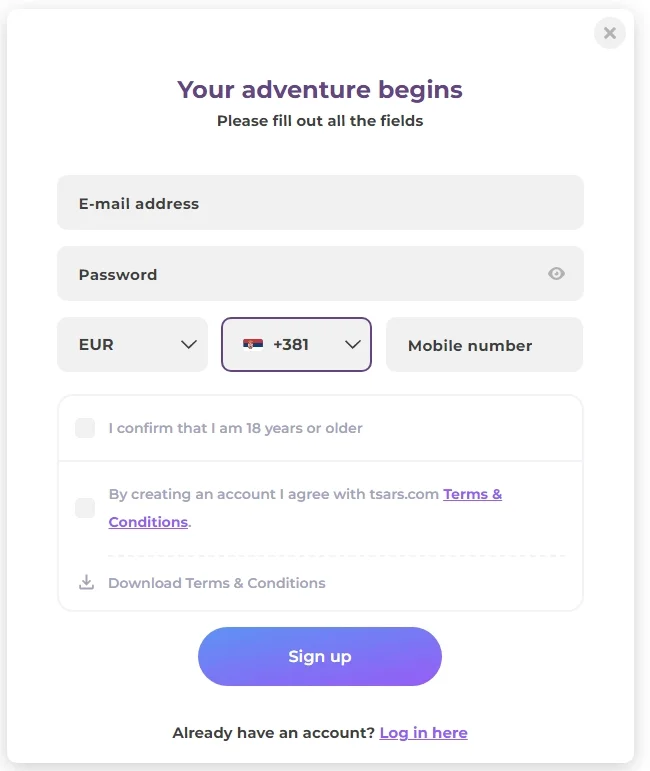
Task: Click the download arrow icon
Action: tap(87, 583)
